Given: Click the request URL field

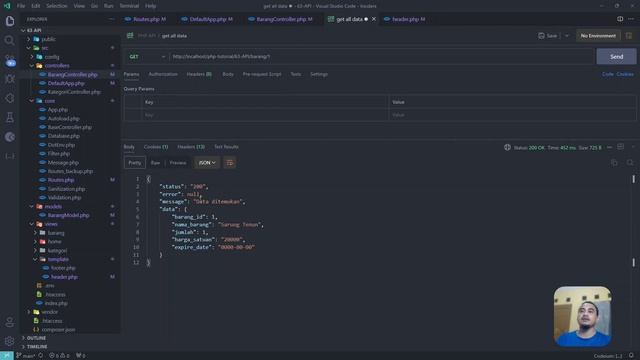Looking at the screenshot, I should 381,57.
